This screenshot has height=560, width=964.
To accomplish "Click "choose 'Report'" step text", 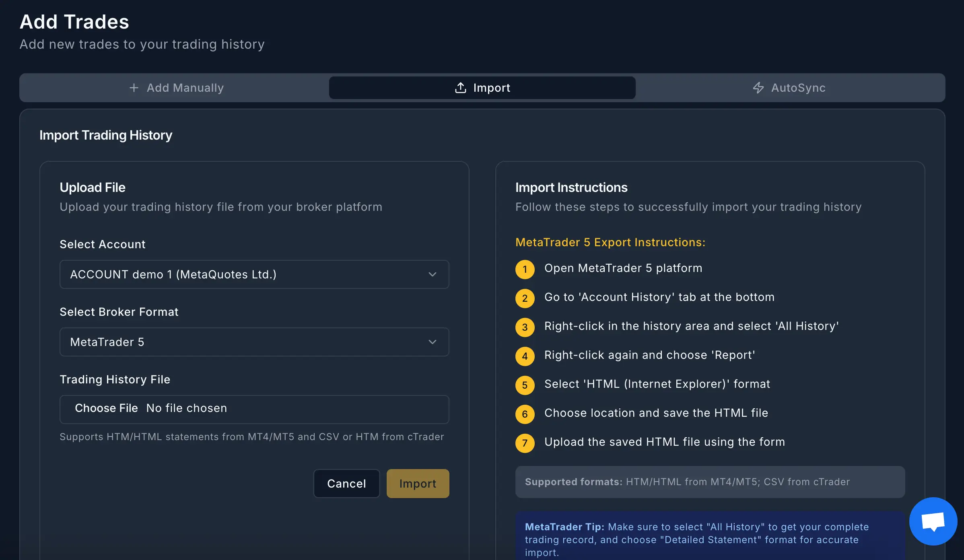I will 650,355.
